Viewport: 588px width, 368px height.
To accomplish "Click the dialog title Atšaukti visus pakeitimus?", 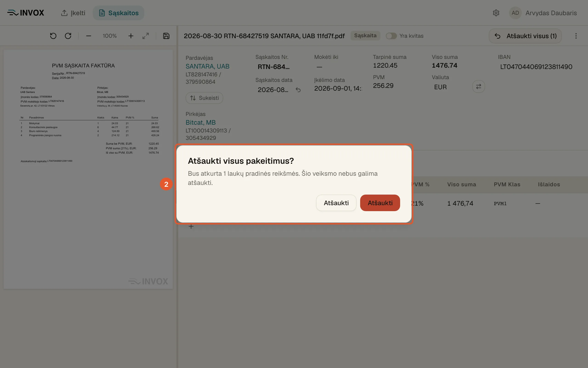I will (x=241, y=161).
